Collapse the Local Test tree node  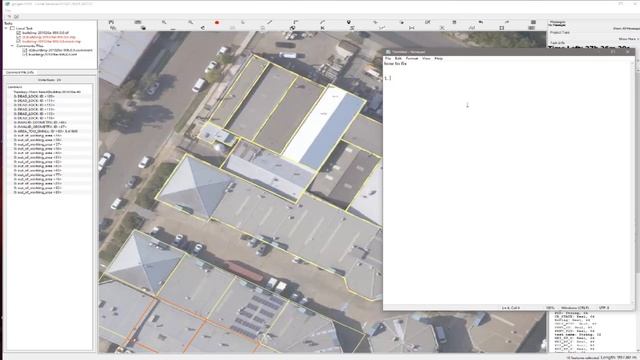[x=6, y=28]
